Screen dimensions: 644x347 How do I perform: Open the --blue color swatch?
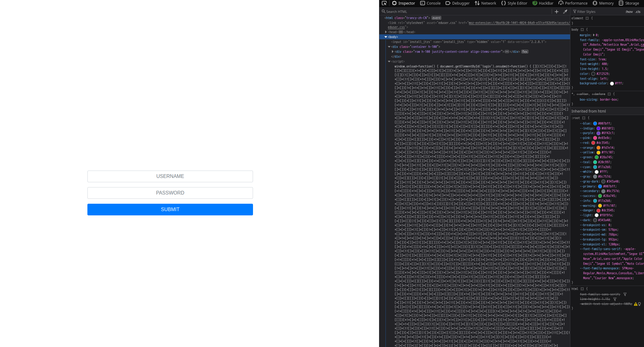click(595, 124)
